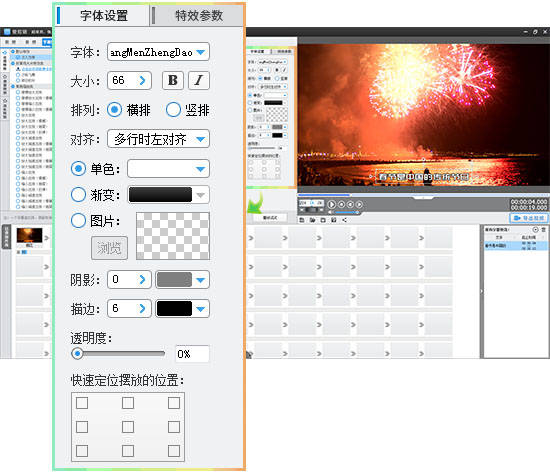Switch to 字体设置 tab
Screen dimensions: 550x473
(103, 15)
